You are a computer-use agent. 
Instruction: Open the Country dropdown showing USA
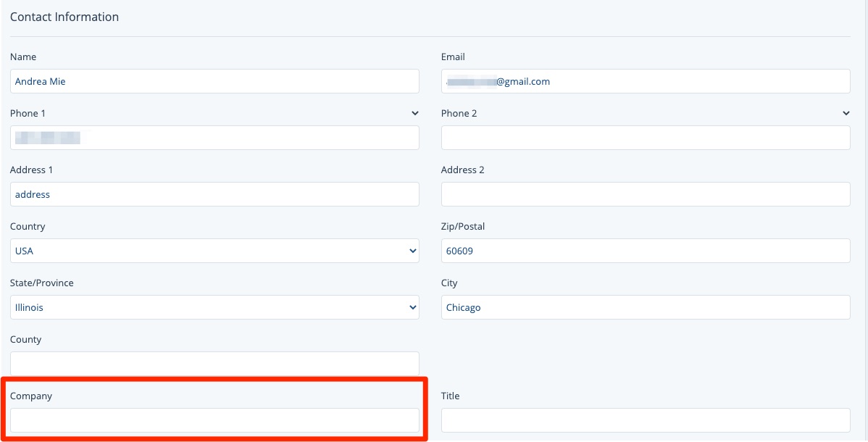214,251
